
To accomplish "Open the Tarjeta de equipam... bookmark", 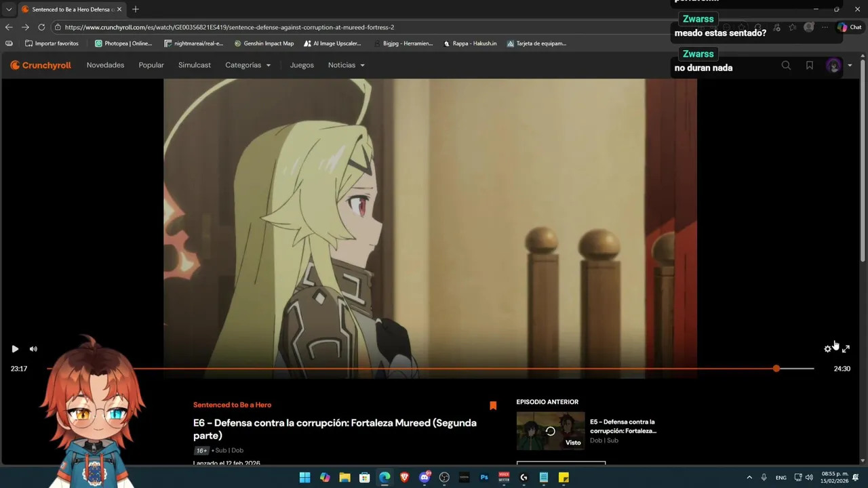I will (x=536, y=43).
